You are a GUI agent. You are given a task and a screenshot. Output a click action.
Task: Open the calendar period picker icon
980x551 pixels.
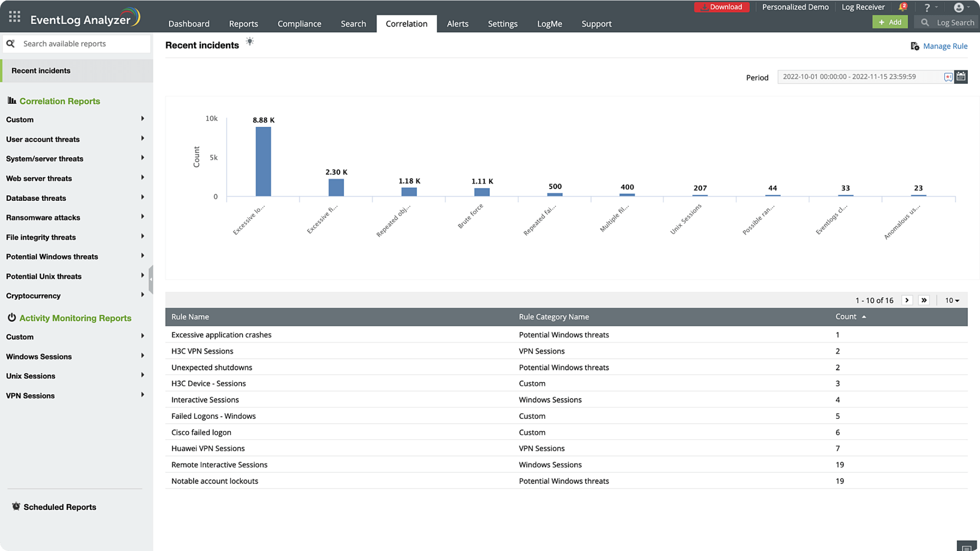[961, 77]
